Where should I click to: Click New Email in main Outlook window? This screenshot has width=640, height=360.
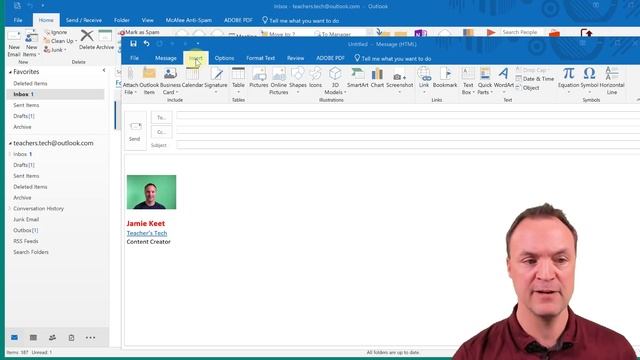tap(14, 43)
